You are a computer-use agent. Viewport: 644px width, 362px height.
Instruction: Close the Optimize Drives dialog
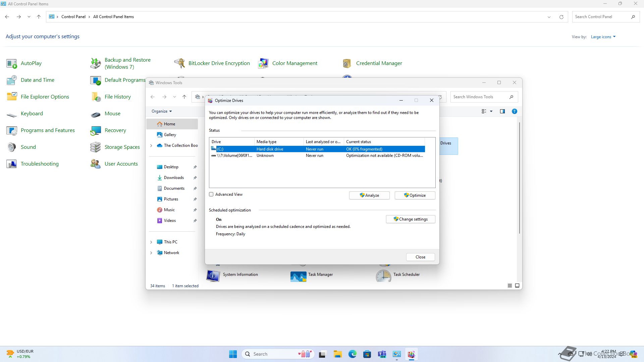click(x=420, y=257)
